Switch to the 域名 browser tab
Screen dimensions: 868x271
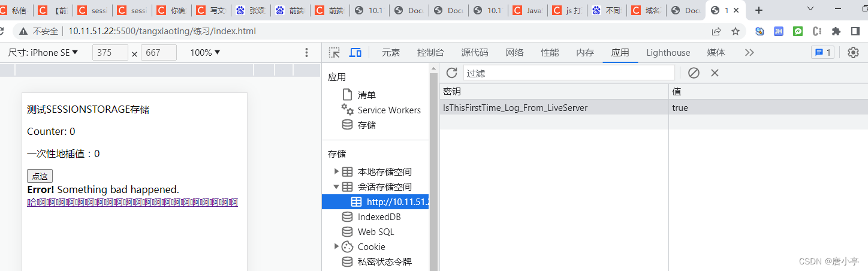pos(646,10)
